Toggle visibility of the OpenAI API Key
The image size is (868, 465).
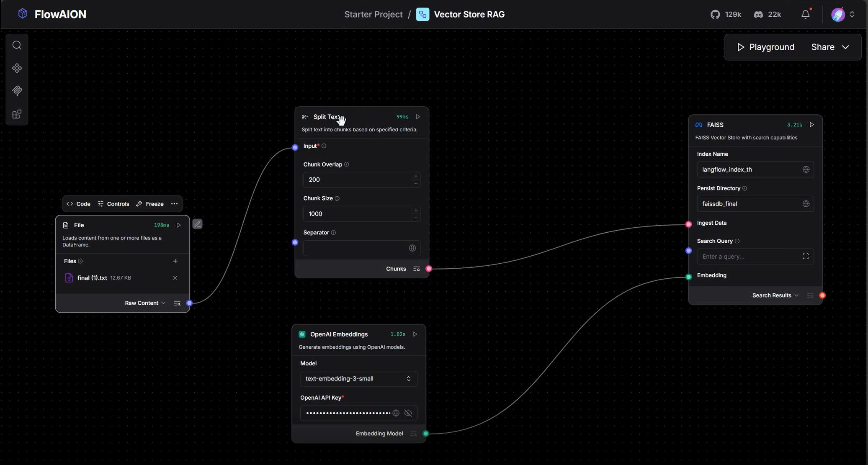407,413
